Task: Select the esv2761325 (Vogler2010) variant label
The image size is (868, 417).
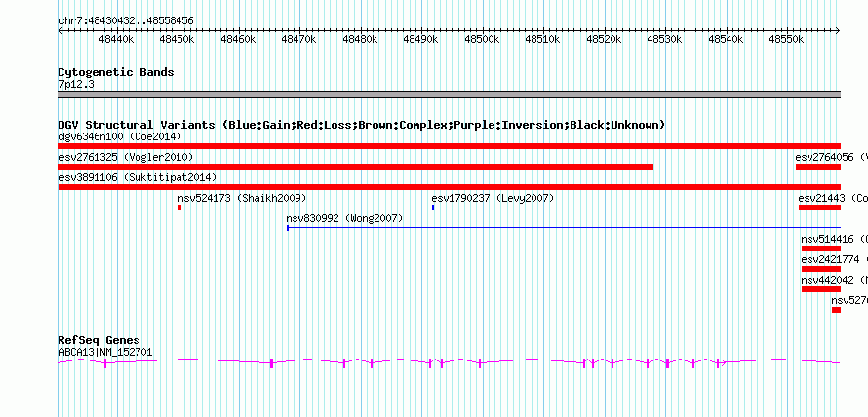Action: click(126, 157)
